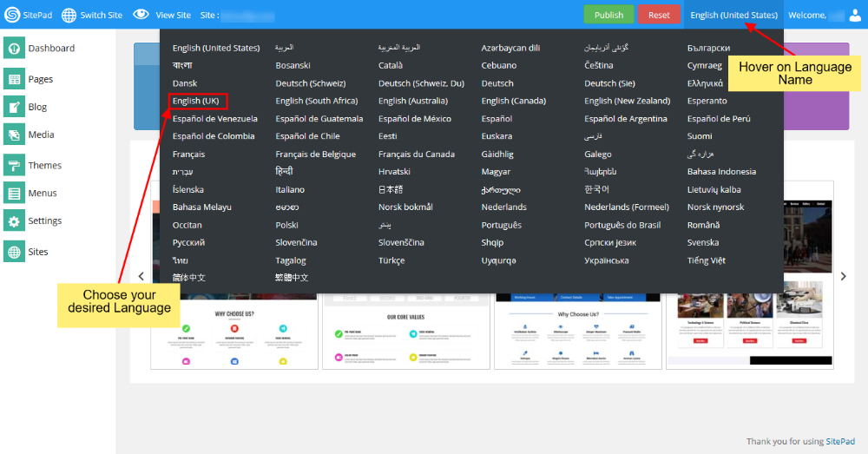Open the Themes paint roller icon
Screen dimensions: 868x454
click(x=14, y=165)
